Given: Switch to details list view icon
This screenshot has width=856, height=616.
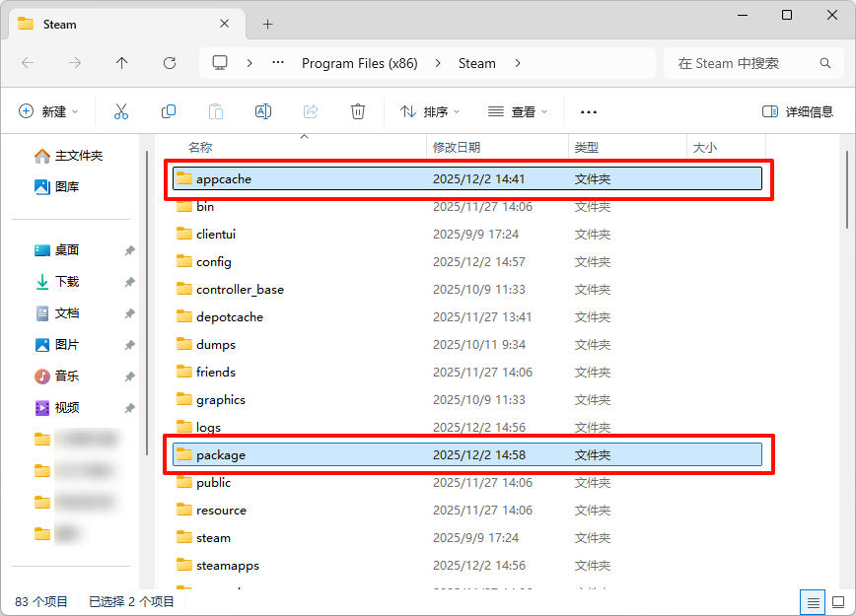Looking at the screenshot, I should pos(813,602).
